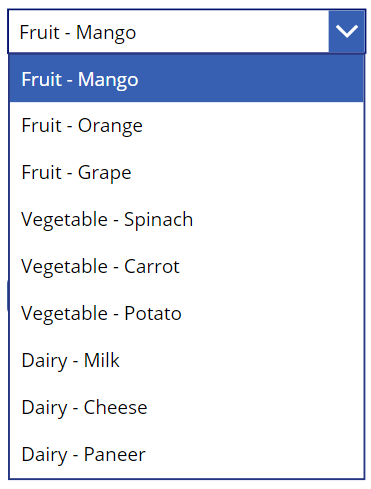Image resolution: width=371 pixels, height=489 pixels.
Task: Click the Cheese row between Milk and Paneer
Action: coord(186,407)
